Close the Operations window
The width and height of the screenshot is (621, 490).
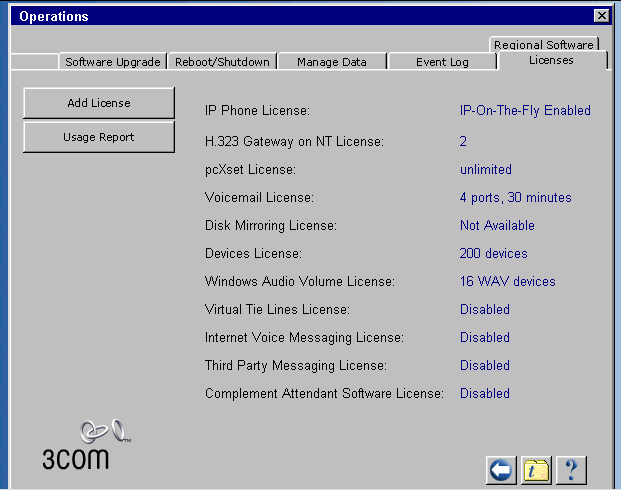[x=600, y=16]
